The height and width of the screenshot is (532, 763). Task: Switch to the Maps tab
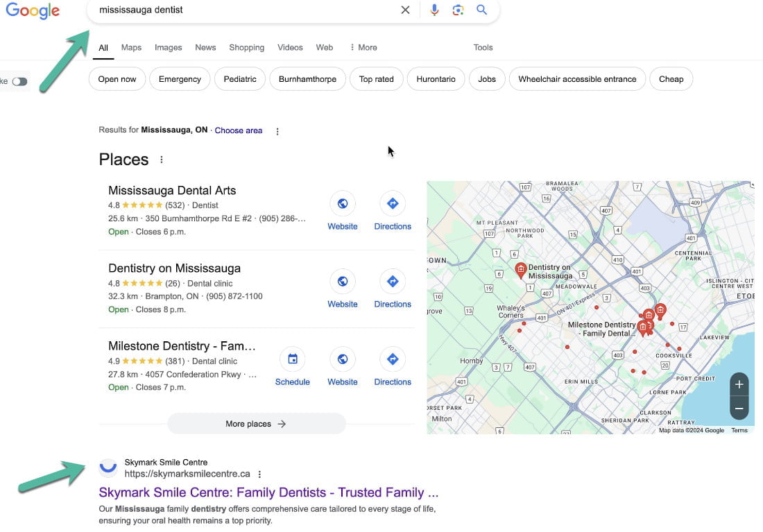[x=130, y=47]
